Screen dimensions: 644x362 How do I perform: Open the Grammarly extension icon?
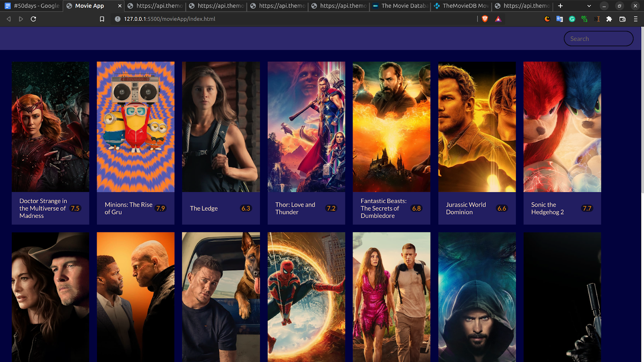(572, 19)
